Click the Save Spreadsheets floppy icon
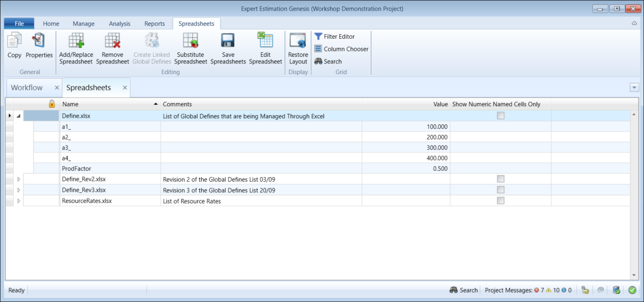 pos(228,41)
